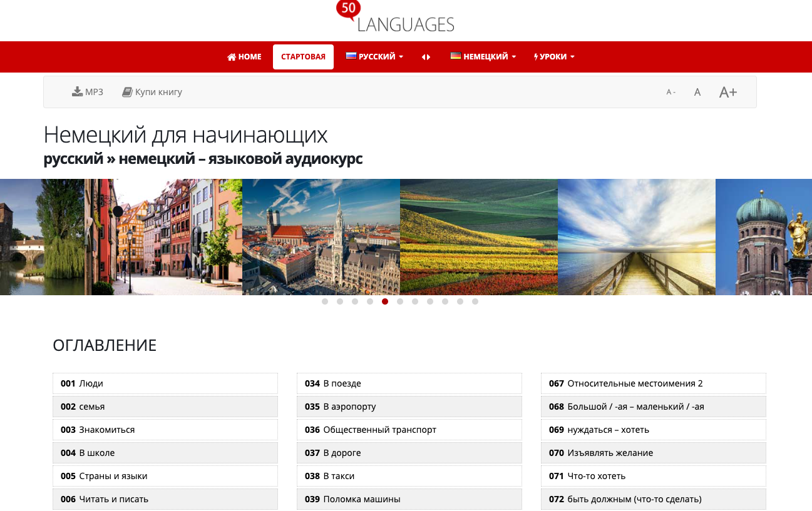Viewport: 812px width, 511px height.
Task: Increase font size with A+ button
Action: pyautogui.click(x=727, y=92)
